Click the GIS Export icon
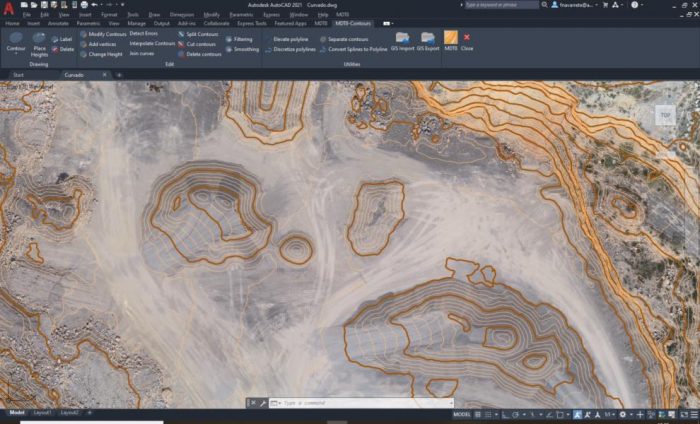The width and height of the screenshot is (700, 424). point(428,39)
